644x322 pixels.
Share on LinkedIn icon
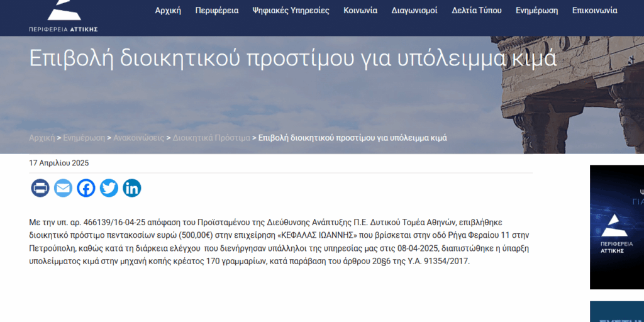[132, 188]
